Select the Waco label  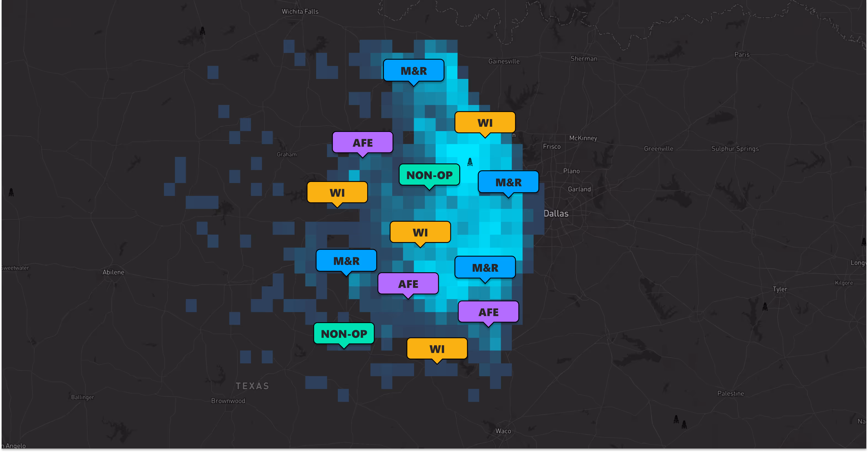click(x=503, y=431)
